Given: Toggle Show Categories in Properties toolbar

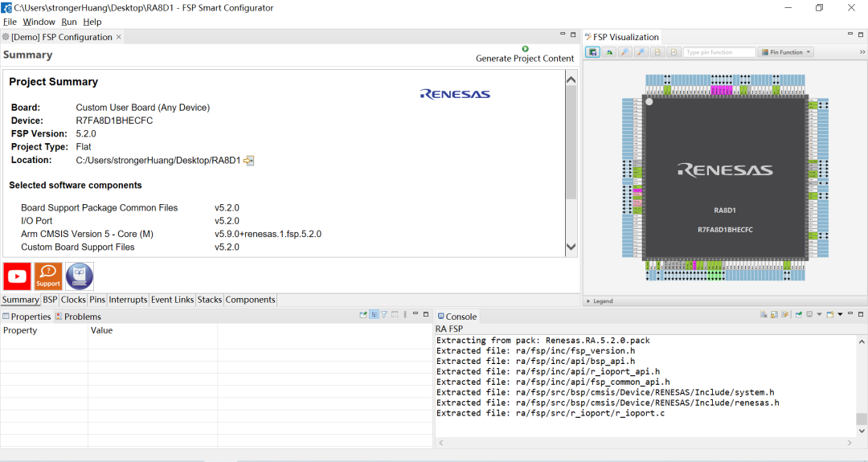Looking at the screenshot, I should pos(375,315).
